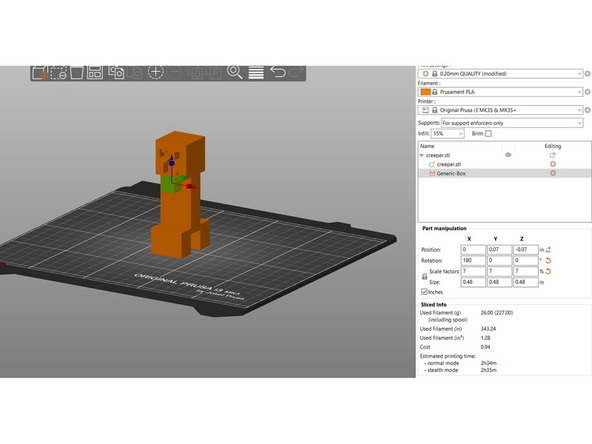The width and height of the screenshot is (592, 444).
Task: Reset rotation with the orange arrow
Action: point(549,261)
